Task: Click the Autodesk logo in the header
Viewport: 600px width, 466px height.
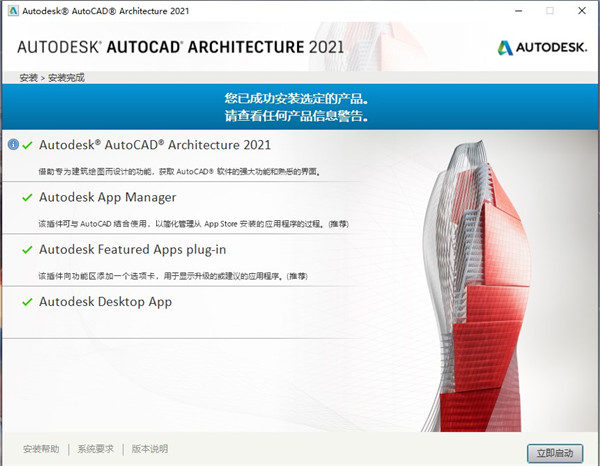Action: (540, 47)
